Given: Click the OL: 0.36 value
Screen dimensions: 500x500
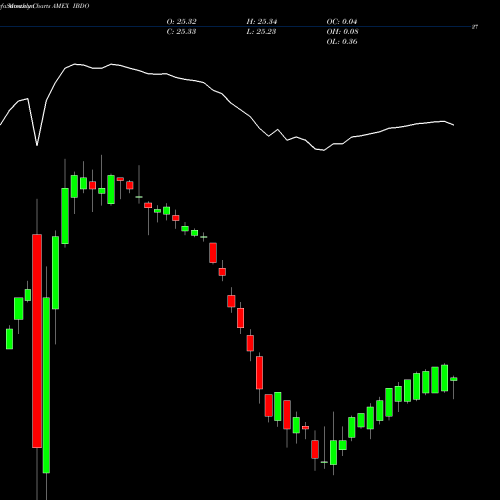Looking at the screenshot, I should pyautogui.click(x=342, y=42).
